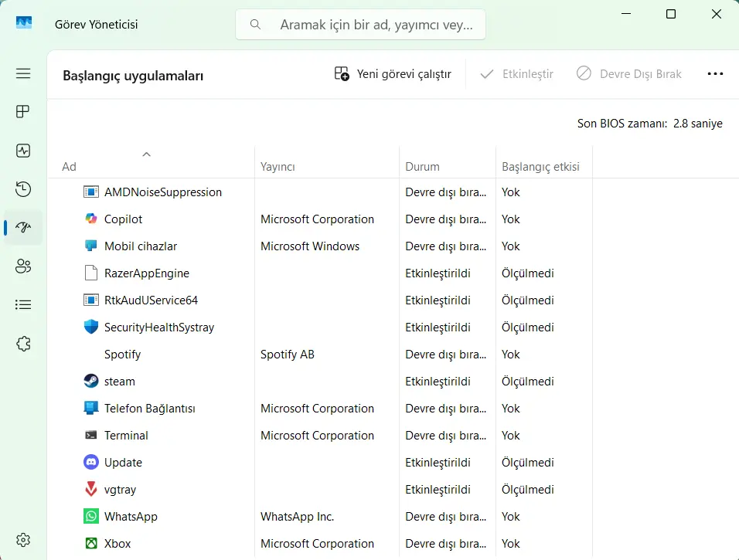
Task: Open the Processes page icon in sidebar
Action: 23,112
